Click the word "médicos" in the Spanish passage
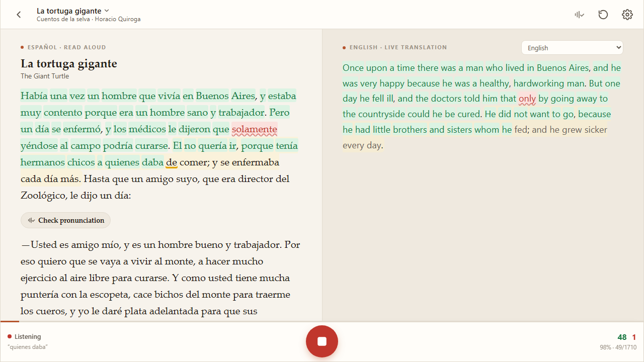This screenshot has height=362, width=644. (147, 129)
